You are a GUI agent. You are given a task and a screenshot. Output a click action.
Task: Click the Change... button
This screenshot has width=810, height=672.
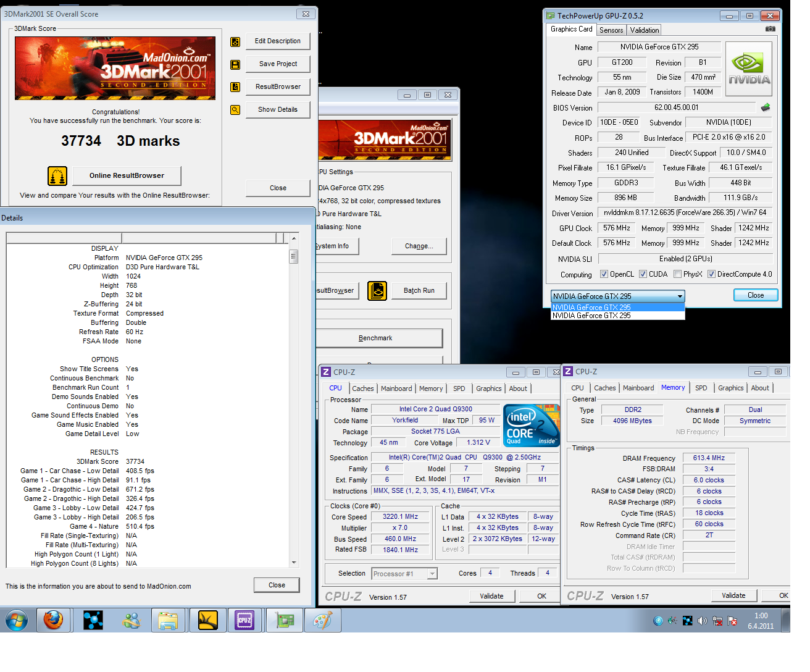pos(419,246)
